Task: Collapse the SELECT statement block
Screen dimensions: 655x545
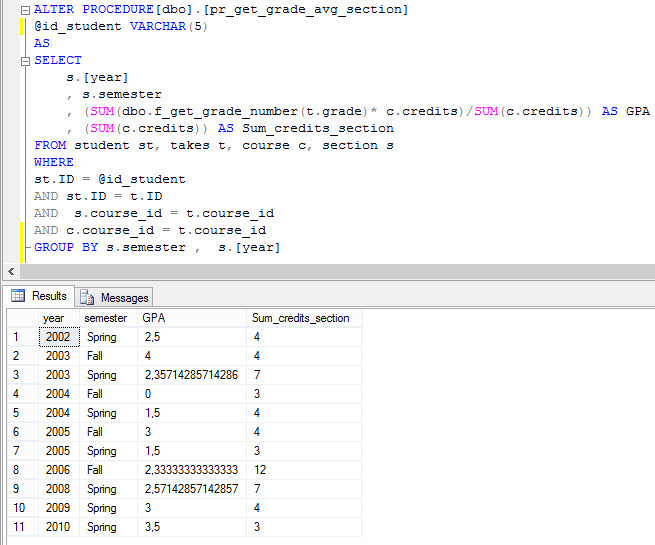Action: click(25, 61)
